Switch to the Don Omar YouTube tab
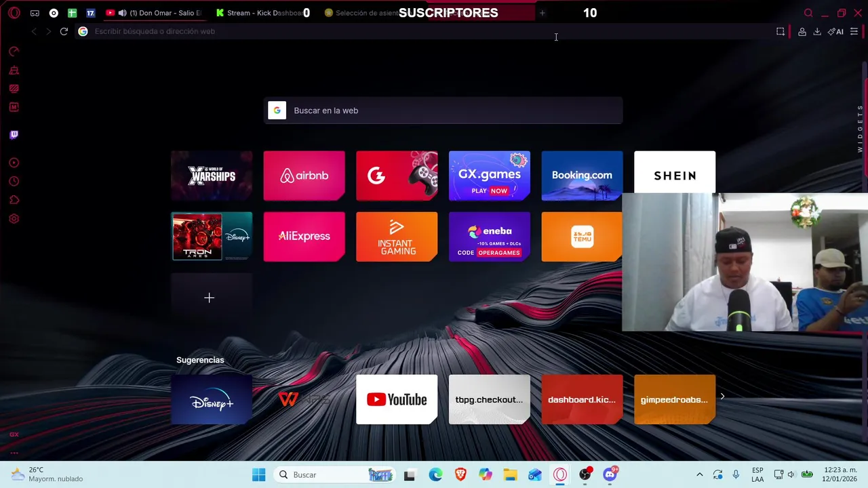 (x=155, y=13)
